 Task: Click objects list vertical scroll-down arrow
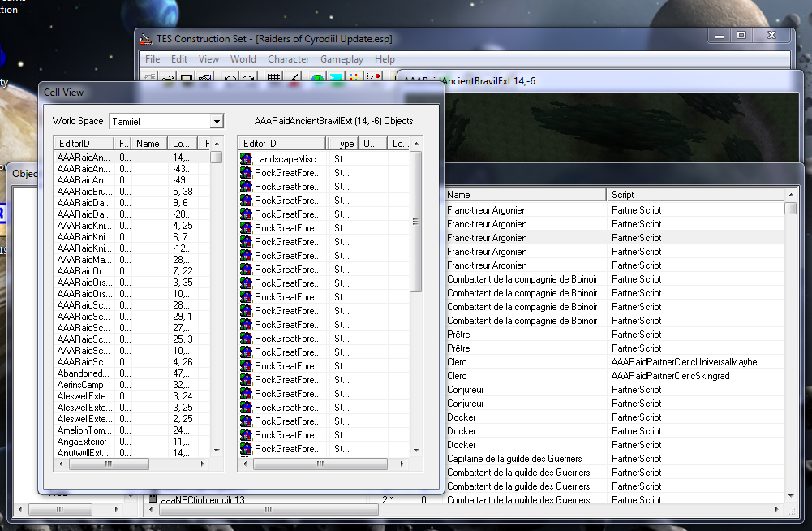pos(416,451)
